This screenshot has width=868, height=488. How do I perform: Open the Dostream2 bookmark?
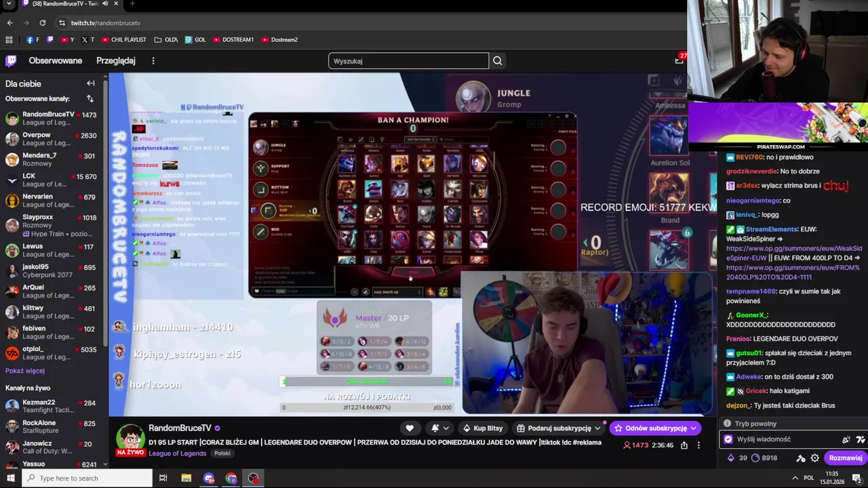(279, 39)
